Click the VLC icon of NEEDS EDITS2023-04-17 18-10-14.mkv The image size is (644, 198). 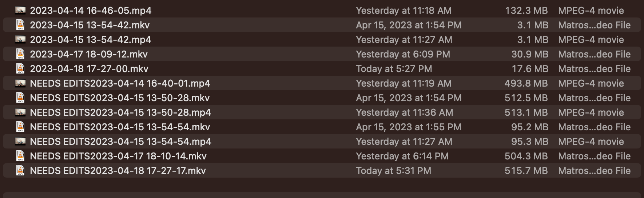click(x=20, y=156)
